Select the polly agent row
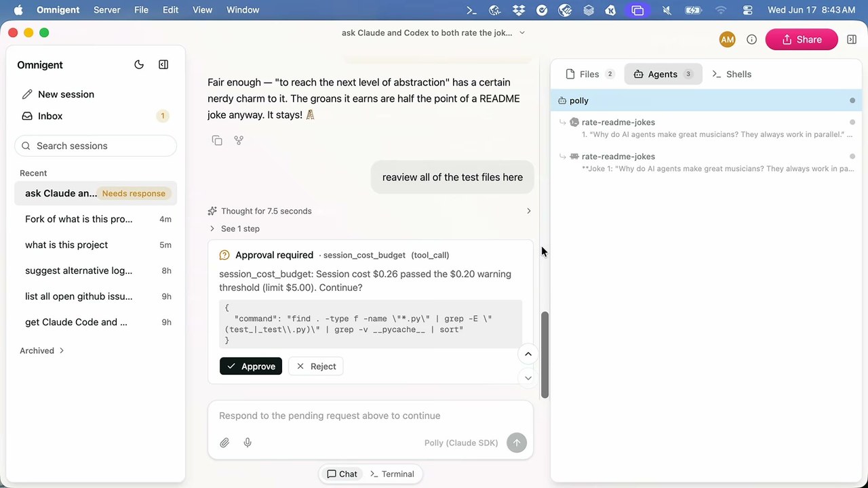The image size is (868, 488). click(x=706, y=100)
